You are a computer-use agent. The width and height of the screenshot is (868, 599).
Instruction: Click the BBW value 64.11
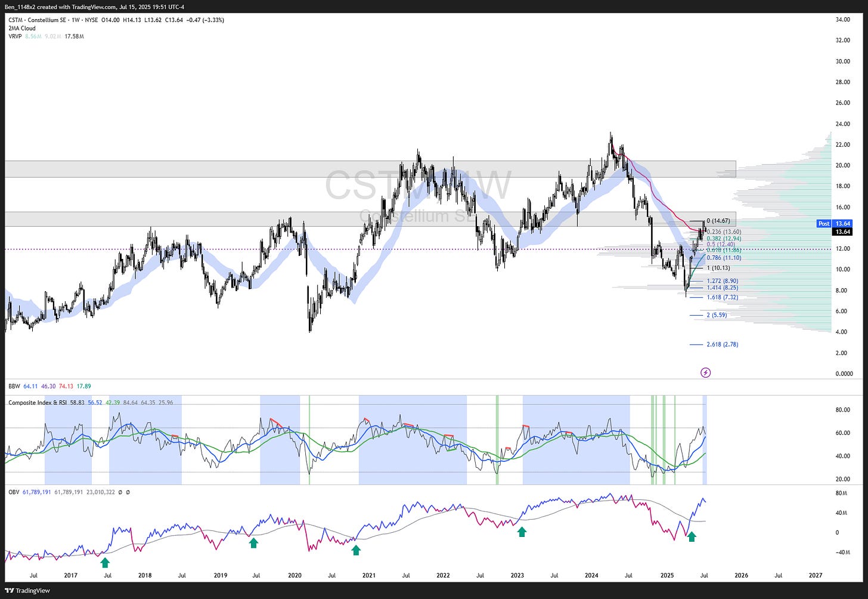pyautogui.click(x=31, y=386)
